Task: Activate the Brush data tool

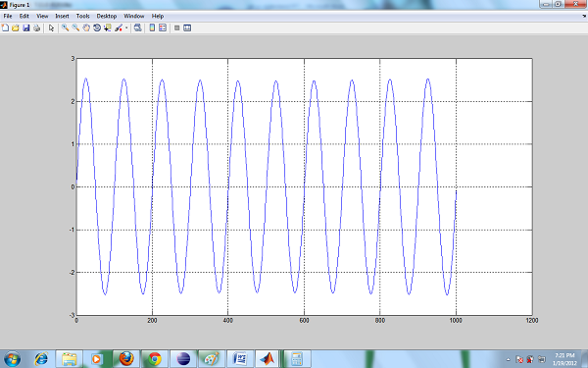Action: point(119,27)
